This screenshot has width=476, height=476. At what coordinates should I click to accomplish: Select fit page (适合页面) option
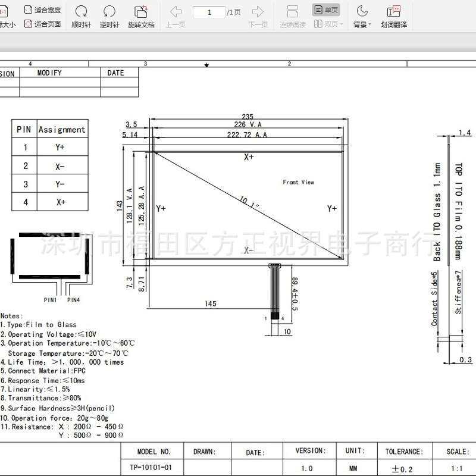42,24
